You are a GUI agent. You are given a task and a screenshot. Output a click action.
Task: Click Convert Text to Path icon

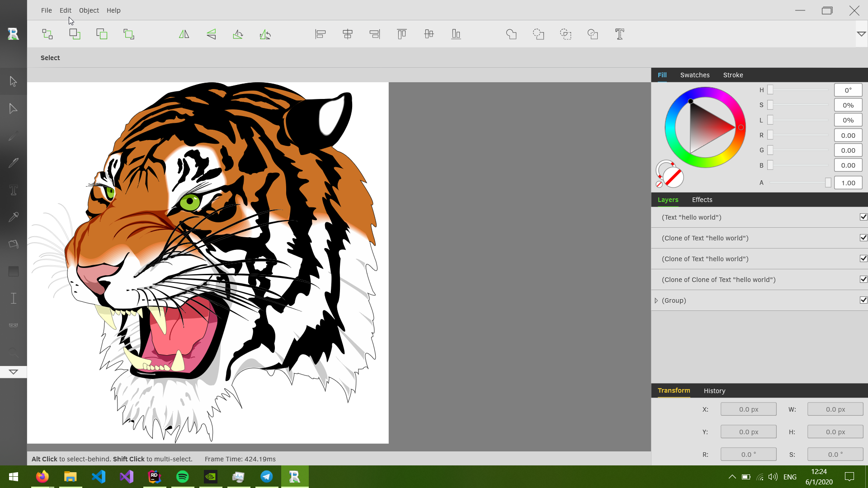(x=619, y=34)
